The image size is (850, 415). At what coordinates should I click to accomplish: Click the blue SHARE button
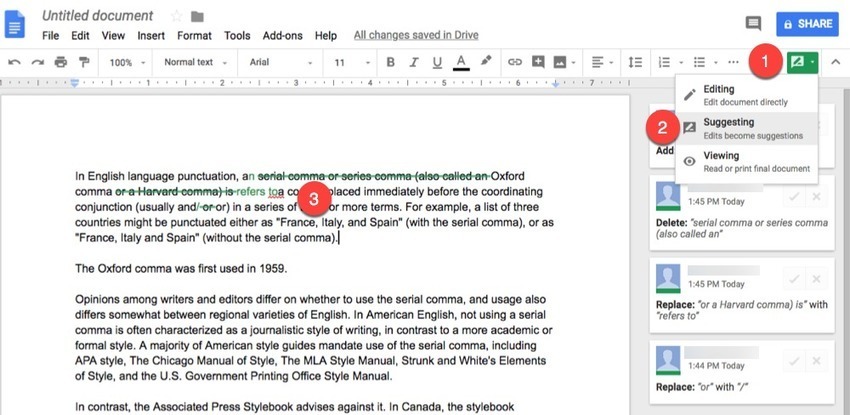pyautogui.click(x=807, y=24)
